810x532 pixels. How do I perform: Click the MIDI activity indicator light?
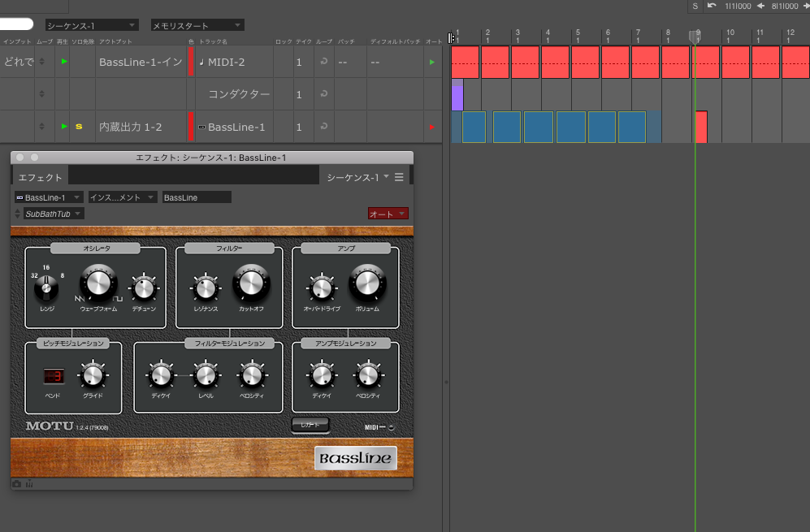pos(392,427)
